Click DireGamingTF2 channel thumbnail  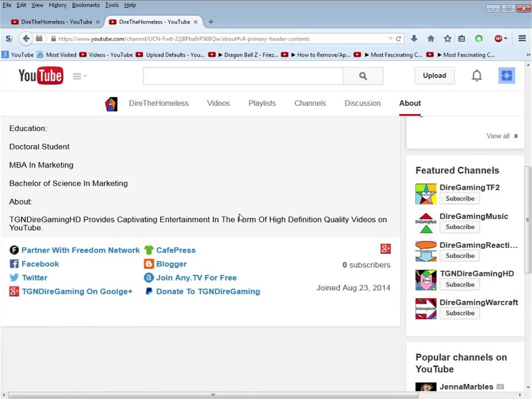(426, 194)
